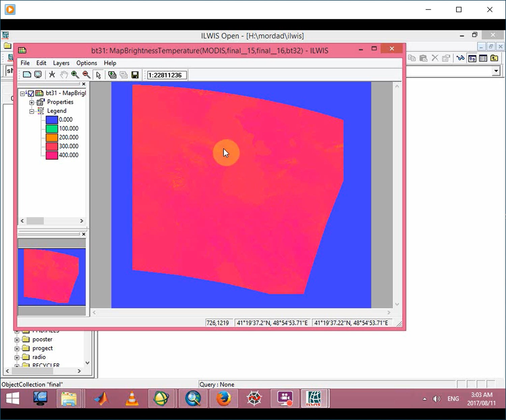The height and width of the screenshot is (420, 506).
Task: Save the map view with floppy icon
Action: click(x=135, y=75)
